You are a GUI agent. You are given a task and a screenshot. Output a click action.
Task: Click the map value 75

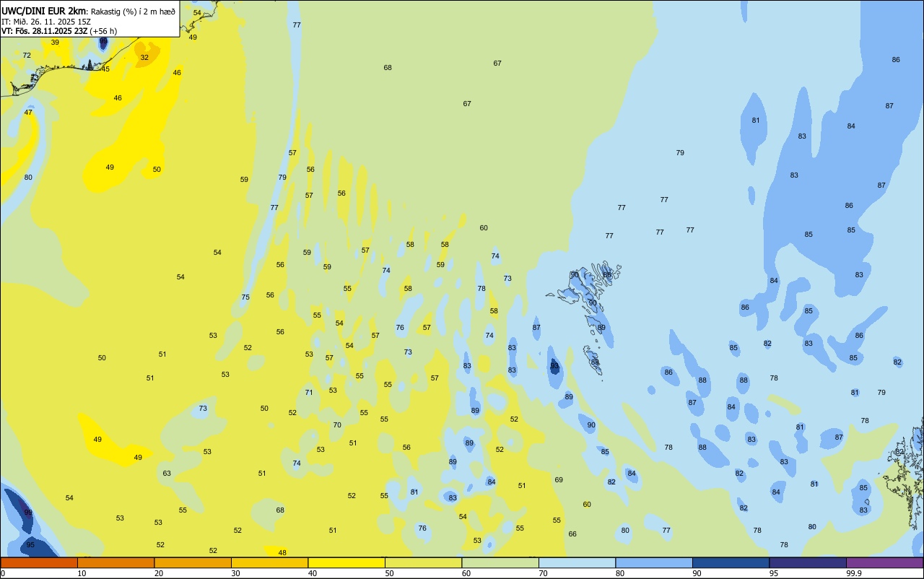point(245,297)
